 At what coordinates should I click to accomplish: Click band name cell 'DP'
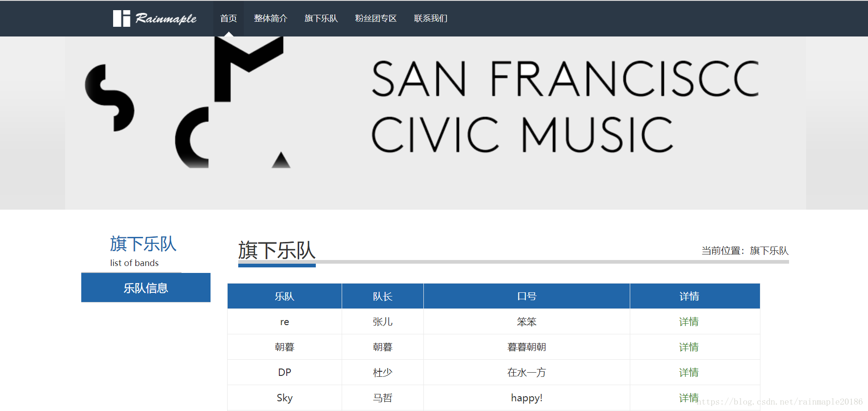[284, 372]
